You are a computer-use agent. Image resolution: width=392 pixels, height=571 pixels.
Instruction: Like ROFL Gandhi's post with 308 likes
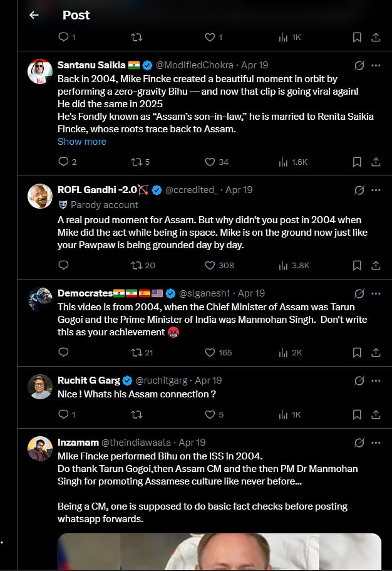[210, 265]
